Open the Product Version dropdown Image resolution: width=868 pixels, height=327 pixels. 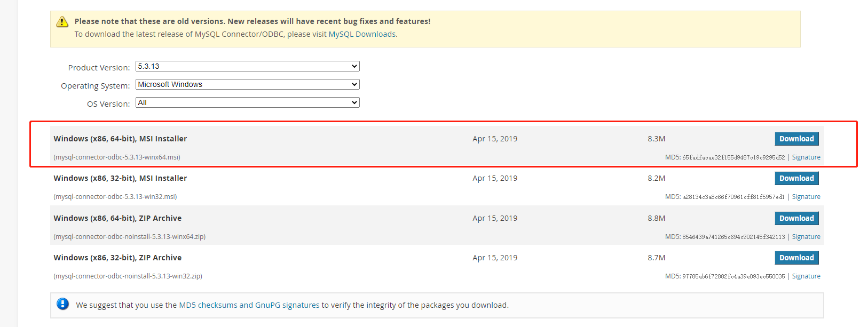(247, 66)
